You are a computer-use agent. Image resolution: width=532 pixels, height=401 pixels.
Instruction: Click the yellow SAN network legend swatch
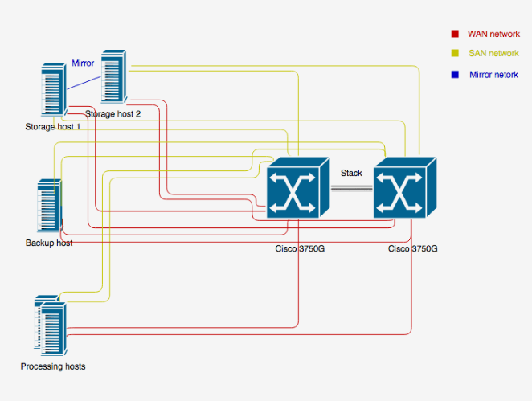point(455,53)
